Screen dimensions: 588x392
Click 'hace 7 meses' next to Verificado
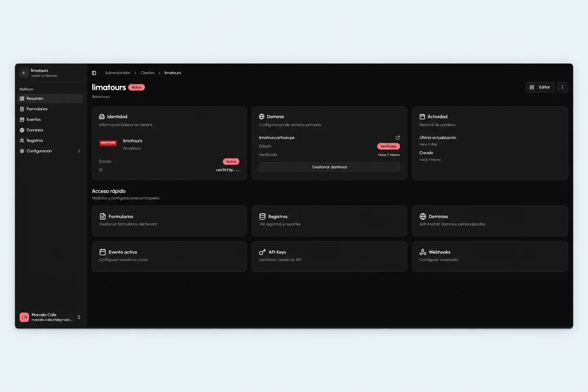tap(389, 155)
